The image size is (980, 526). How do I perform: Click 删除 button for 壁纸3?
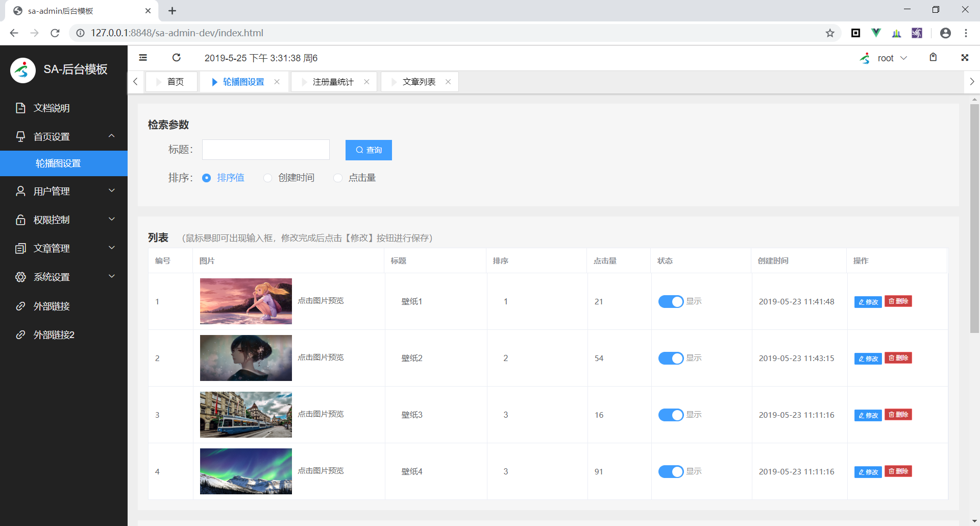pos(898,415)
